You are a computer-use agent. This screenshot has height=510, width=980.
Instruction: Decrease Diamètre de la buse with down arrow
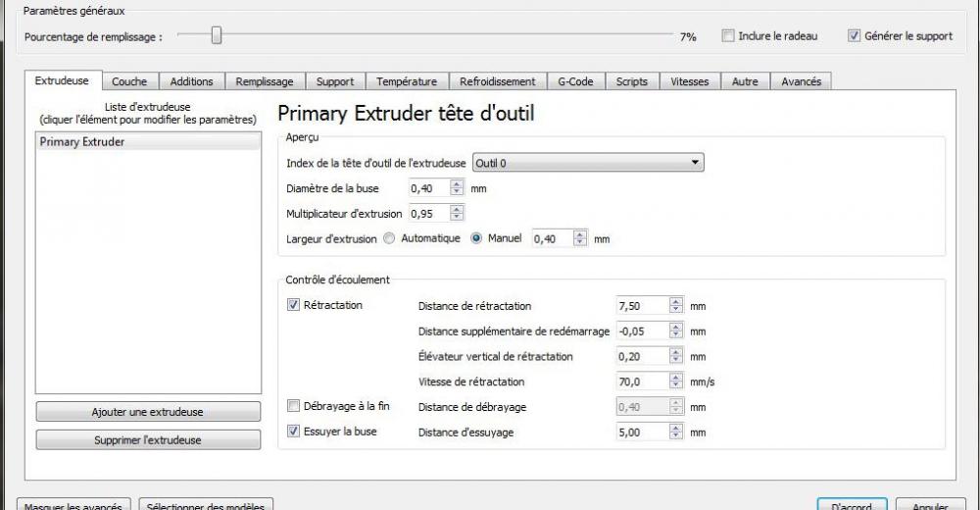tap(457, 193)
